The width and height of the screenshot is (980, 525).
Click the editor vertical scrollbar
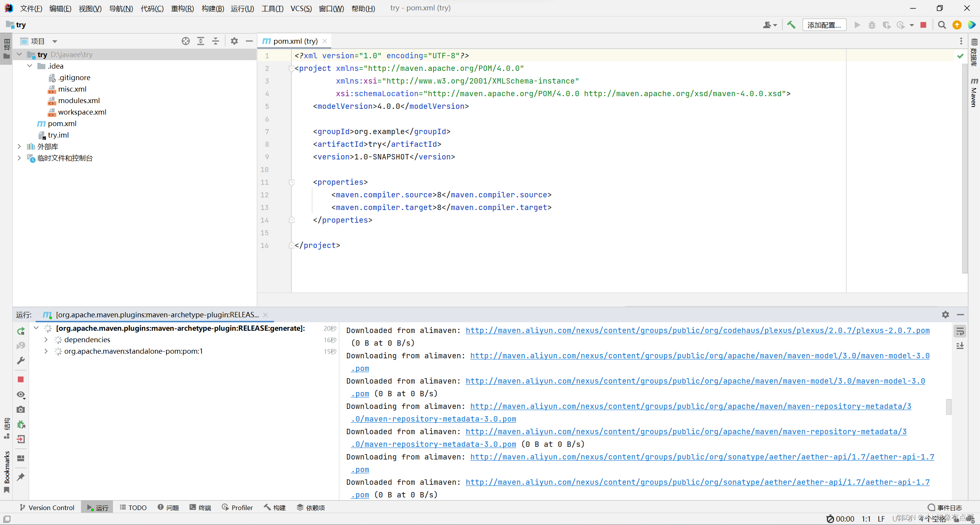pos(964,169)
